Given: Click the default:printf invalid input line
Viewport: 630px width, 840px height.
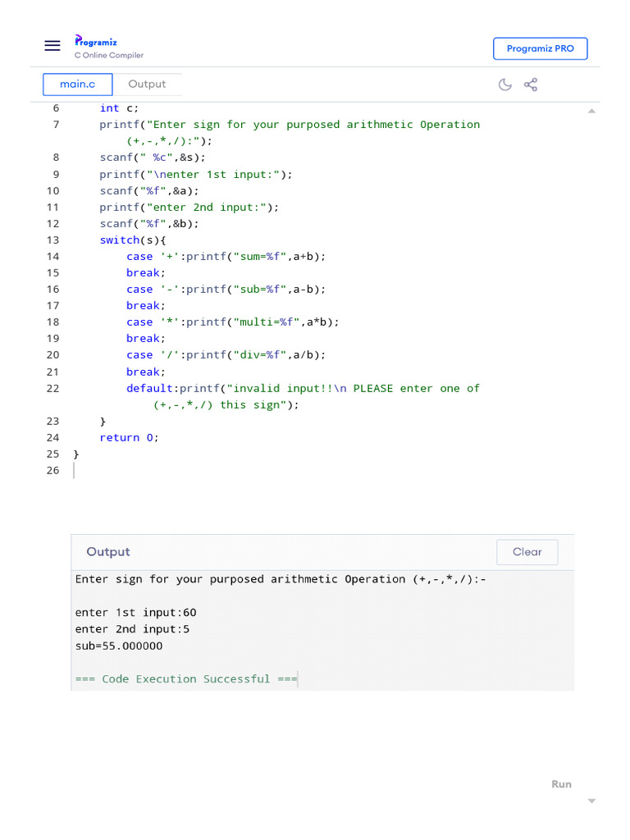Looking at the screenshot, I should [x=303, y=396].
